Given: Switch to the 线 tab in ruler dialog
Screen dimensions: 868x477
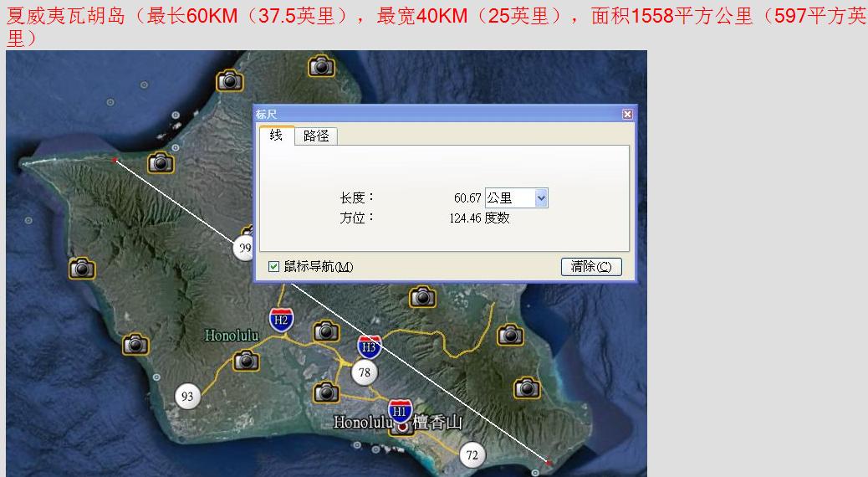Looking at the screenshot, I should pos(276,136).
